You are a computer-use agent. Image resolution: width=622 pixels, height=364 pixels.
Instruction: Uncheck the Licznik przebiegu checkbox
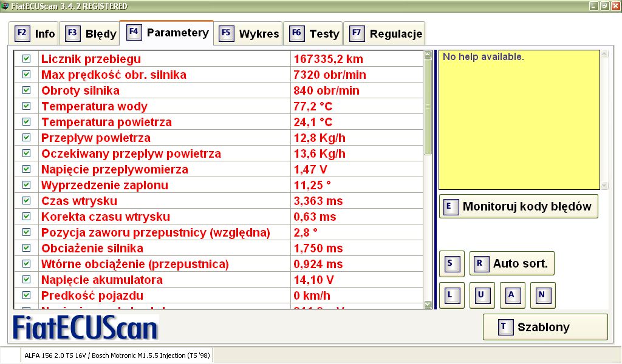point(26,59)
